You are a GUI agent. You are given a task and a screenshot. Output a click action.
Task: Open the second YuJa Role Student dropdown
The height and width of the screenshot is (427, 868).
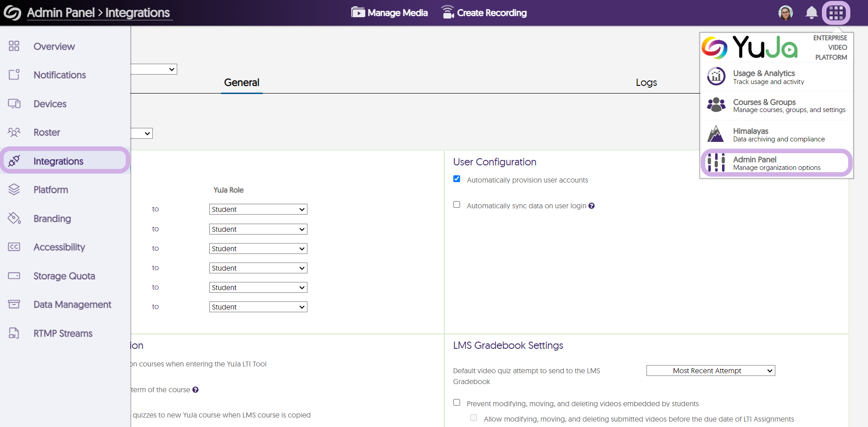click(x=258, y=229)
